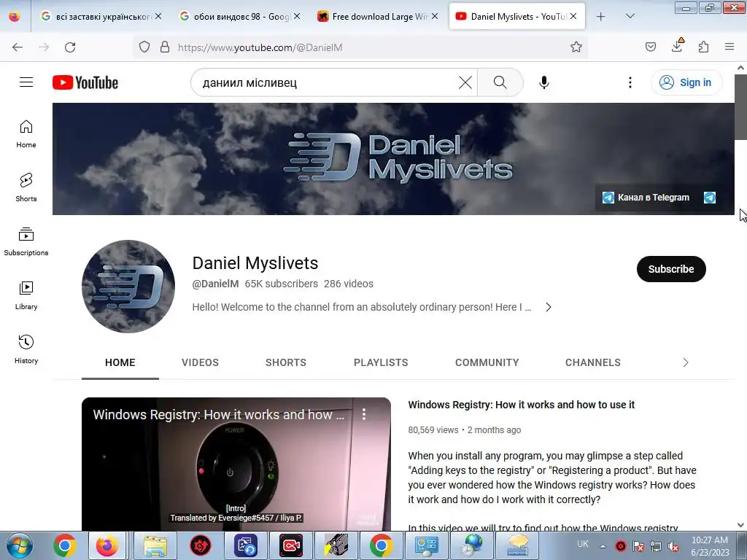The image size is (747, 560).
Task: List all tabs dropdown arrow
Action: click(x=630, y=16)
